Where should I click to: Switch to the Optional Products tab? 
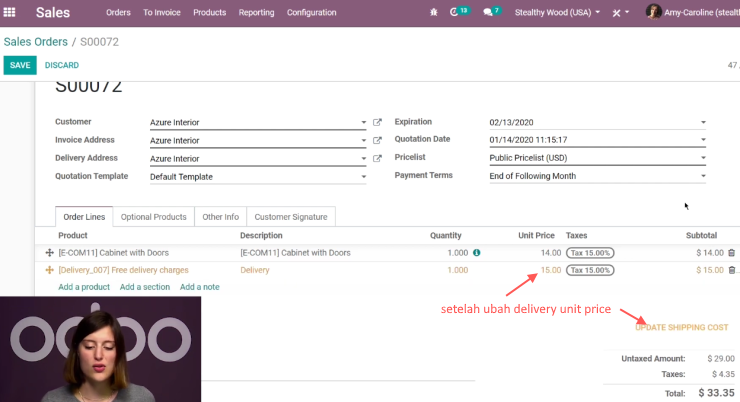153,217
